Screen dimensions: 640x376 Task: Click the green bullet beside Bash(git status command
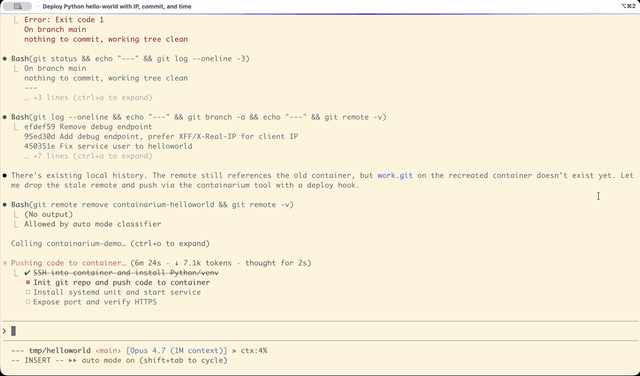click(x=5, y=59)
